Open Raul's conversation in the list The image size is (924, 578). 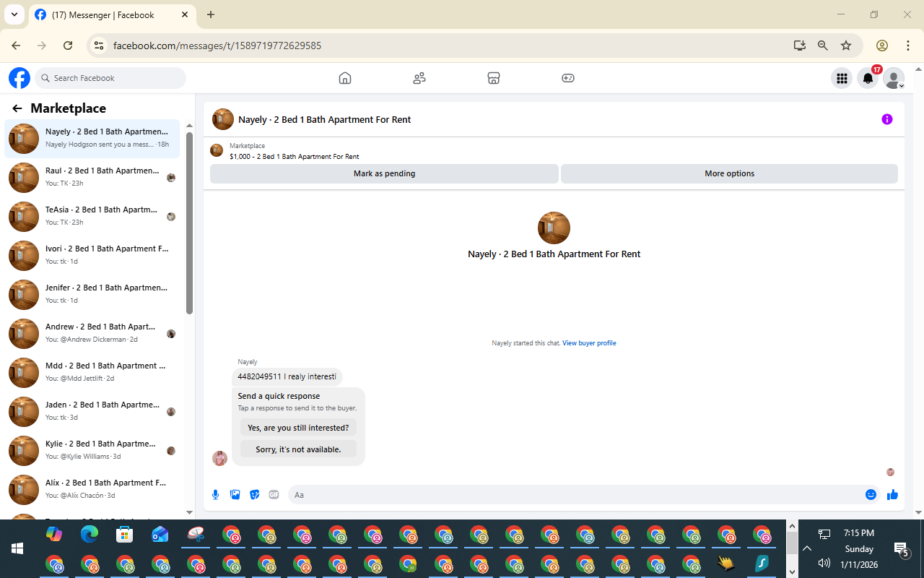tap(92, 178)
